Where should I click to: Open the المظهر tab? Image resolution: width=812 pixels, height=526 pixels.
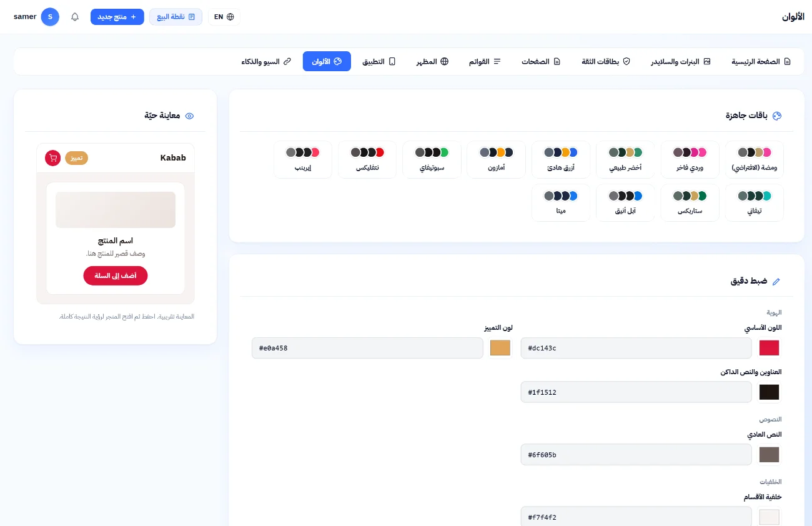(x=433, y=62)
